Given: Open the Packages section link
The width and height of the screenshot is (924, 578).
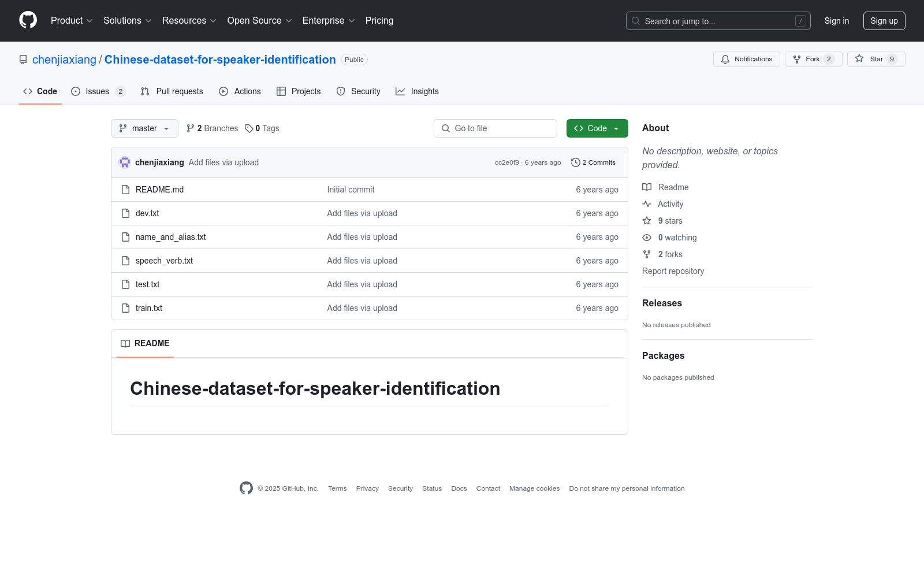Looking at the screenshot, I should pos(663,355).
